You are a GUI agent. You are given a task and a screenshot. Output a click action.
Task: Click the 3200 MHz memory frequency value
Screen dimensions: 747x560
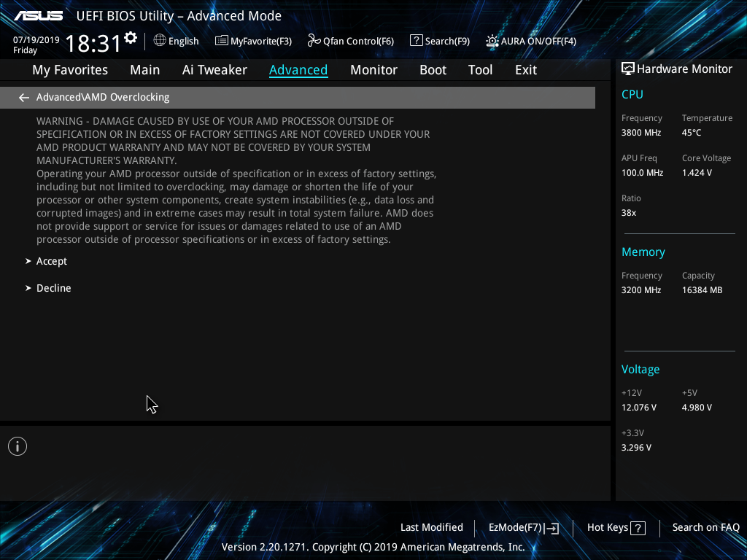coord(641,290)
